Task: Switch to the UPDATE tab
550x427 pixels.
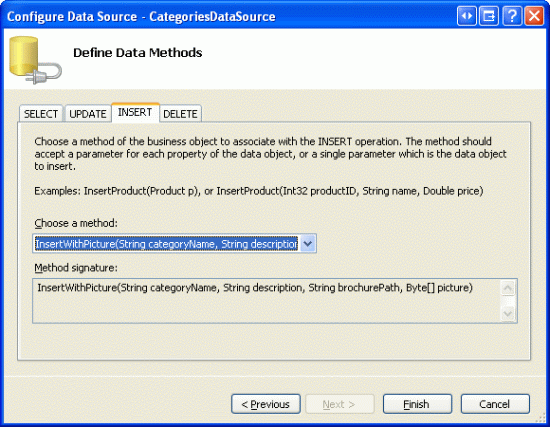Action: pos(88,114)
